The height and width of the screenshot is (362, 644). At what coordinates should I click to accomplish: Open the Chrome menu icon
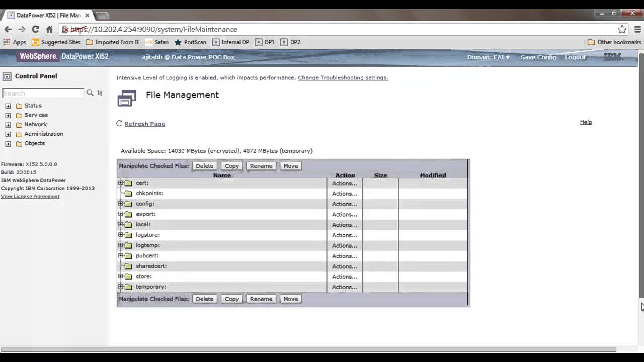[x=637, y=29]
